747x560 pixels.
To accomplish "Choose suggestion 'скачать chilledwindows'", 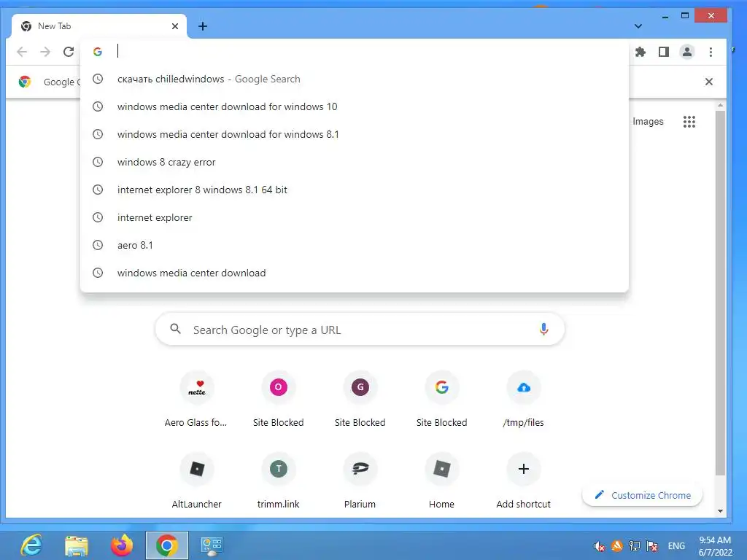I will click(354, 79).
